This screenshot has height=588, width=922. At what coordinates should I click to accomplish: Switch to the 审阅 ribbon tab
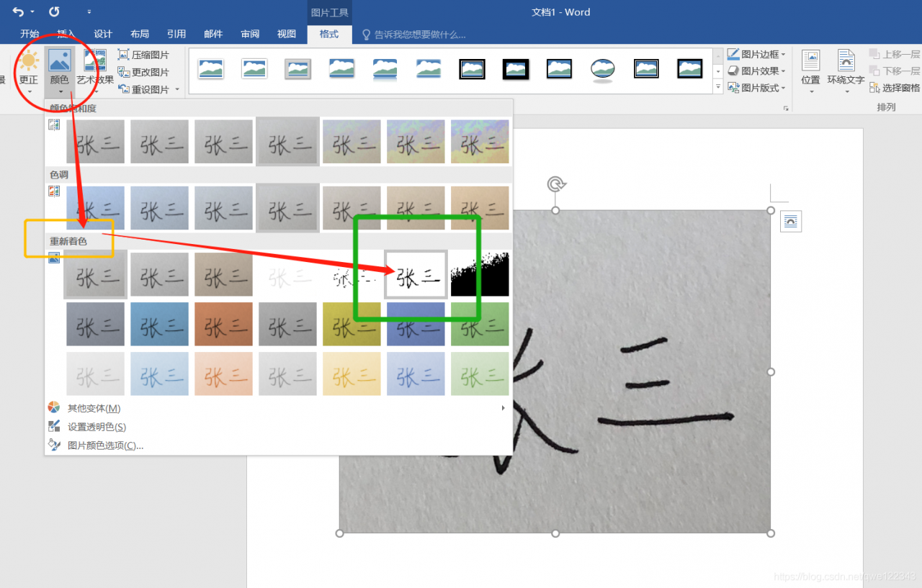[250, 34]
